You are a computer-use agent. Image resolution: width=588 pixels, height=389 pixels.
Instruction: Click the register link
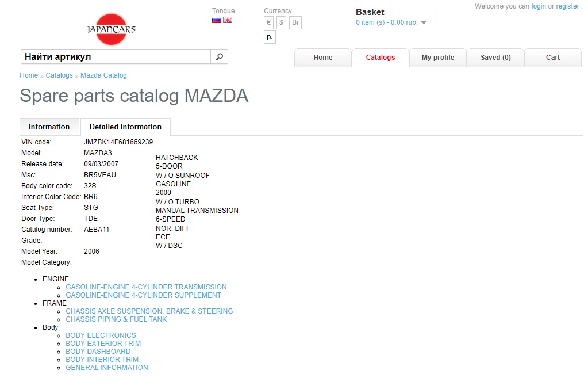pos(567,6)
